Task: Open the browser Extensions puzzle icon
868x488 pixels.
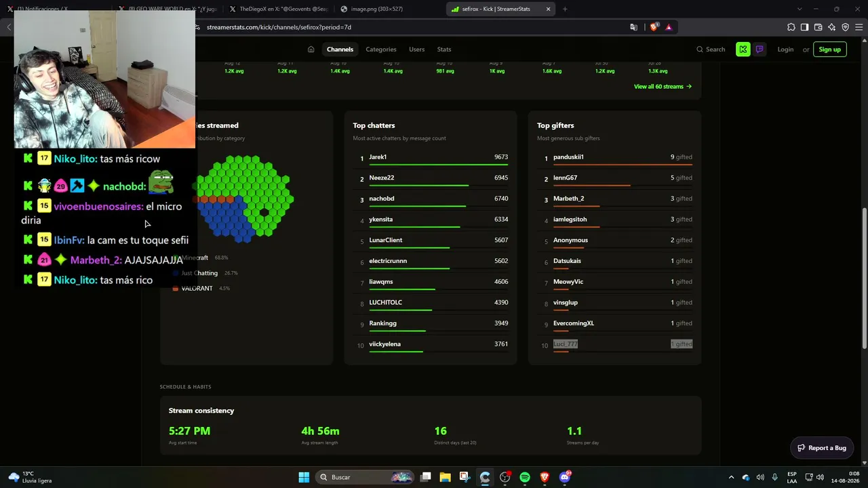Action: click(791, 27)
